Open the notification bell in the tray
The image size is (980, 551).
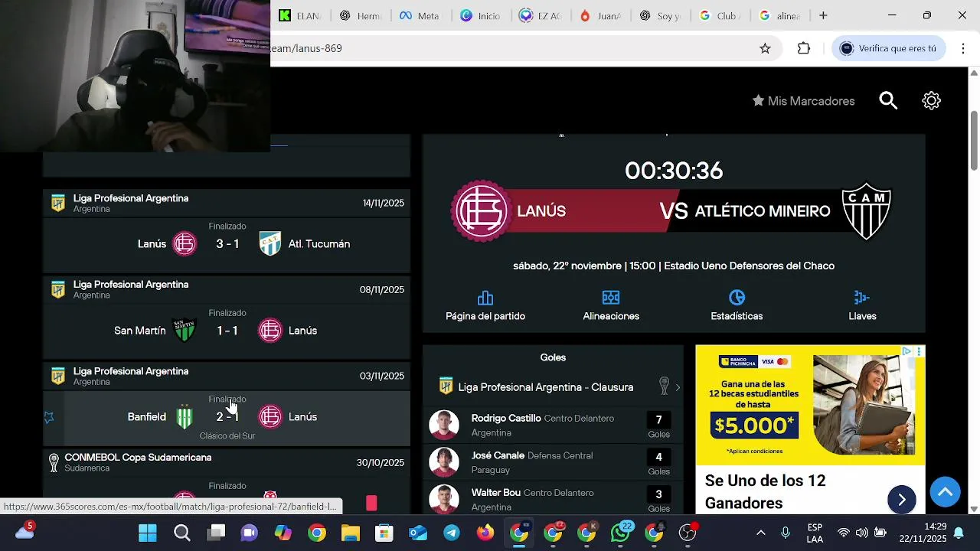coord(959,533)
